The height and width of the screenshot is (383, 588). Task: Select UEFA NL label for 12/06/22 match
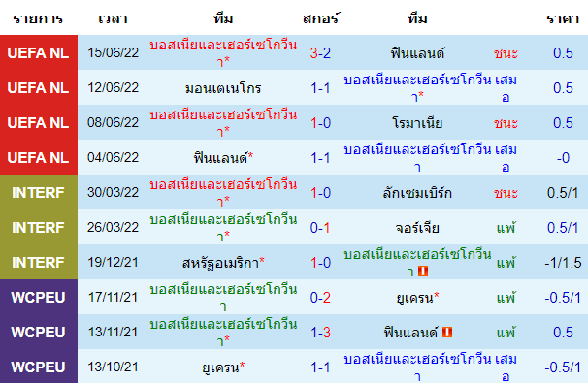click(38, 87)
